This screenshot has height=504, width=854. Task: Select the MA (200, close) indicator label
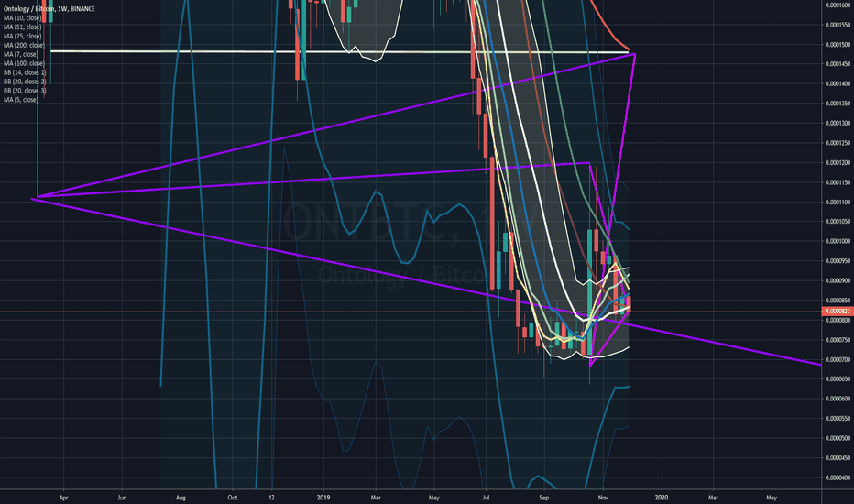tap(24, 45)
